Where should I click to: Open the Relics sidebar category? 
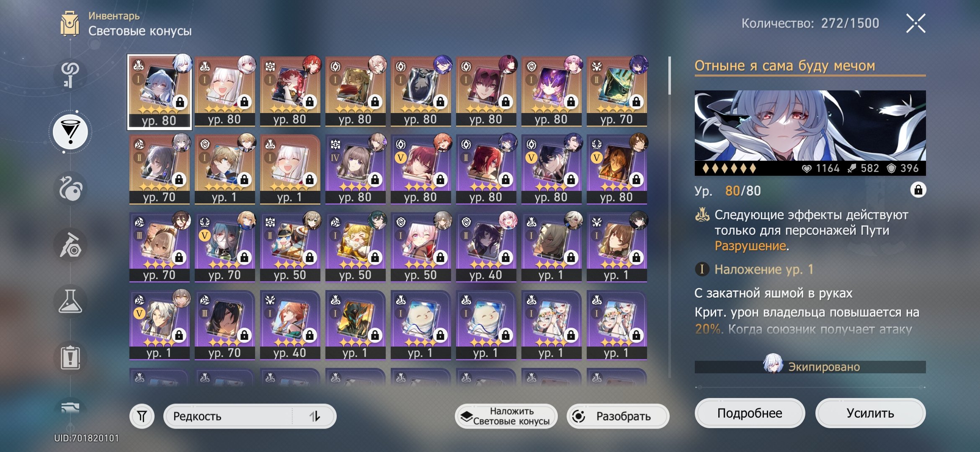(70, 188)
